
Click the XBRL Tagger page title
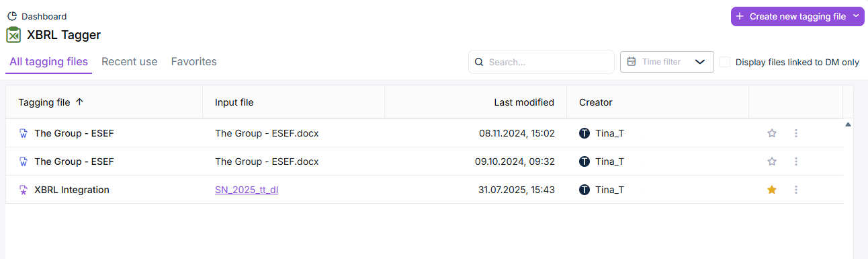coord(64,35)
